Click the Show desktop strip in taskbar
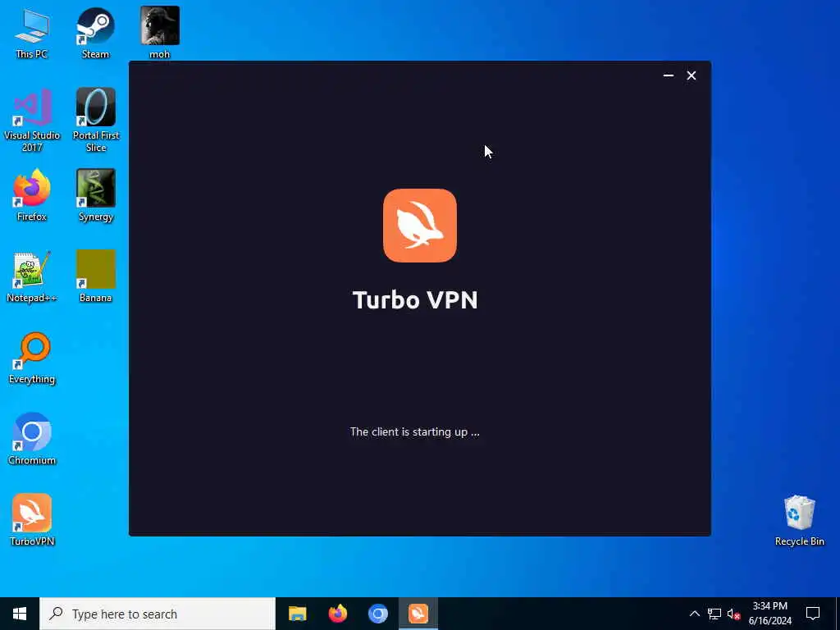The width and height of the screenshot is (840, 630). click(x=838, y=614)
